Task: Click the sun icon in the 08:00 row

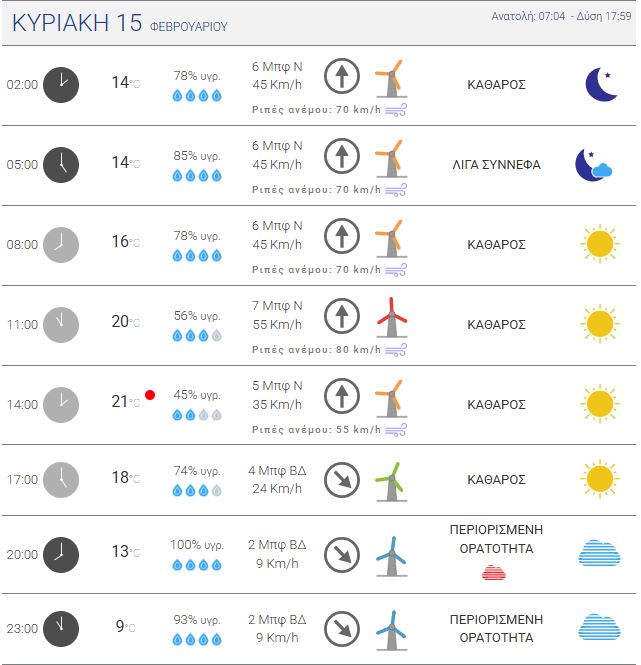Action: click(x=599, y=244)
